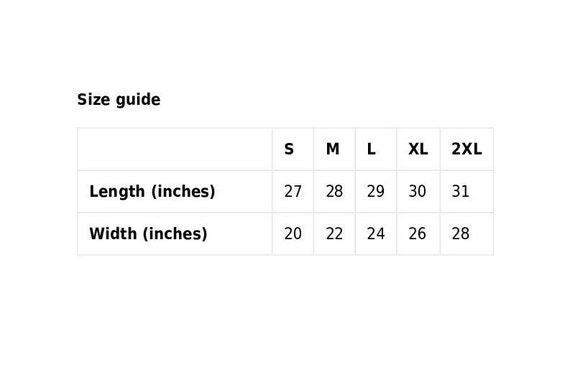Click blank area below the size table
Viewport: 570px width, 380px height.
(285, 316)
